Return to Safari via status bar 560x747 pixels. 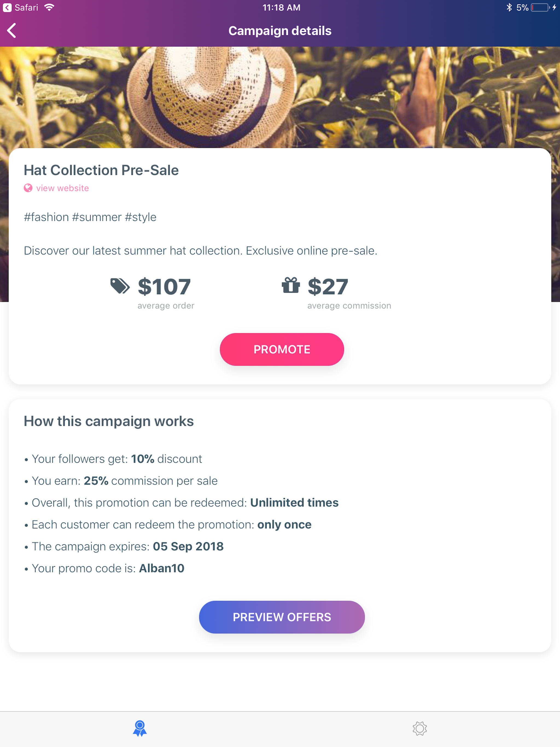pos(21,7)
